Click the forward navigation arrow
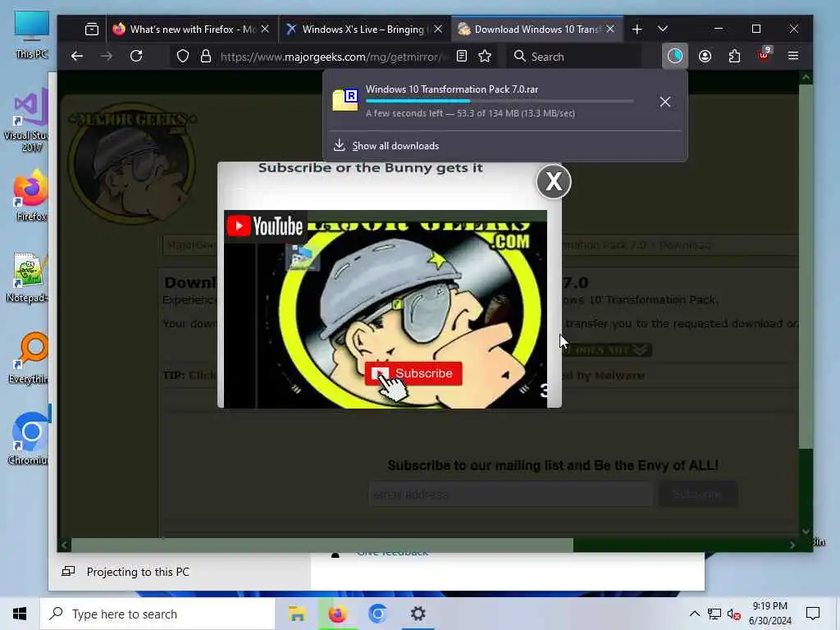Viewport: 840px width, 630px height. 107,57
